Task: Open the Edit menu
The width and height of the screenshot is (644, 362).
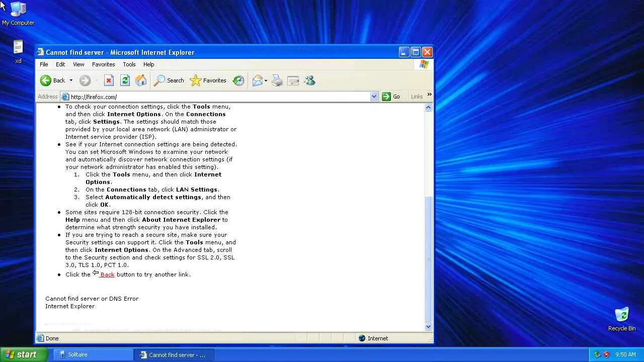Action: (x=60, y=64)
